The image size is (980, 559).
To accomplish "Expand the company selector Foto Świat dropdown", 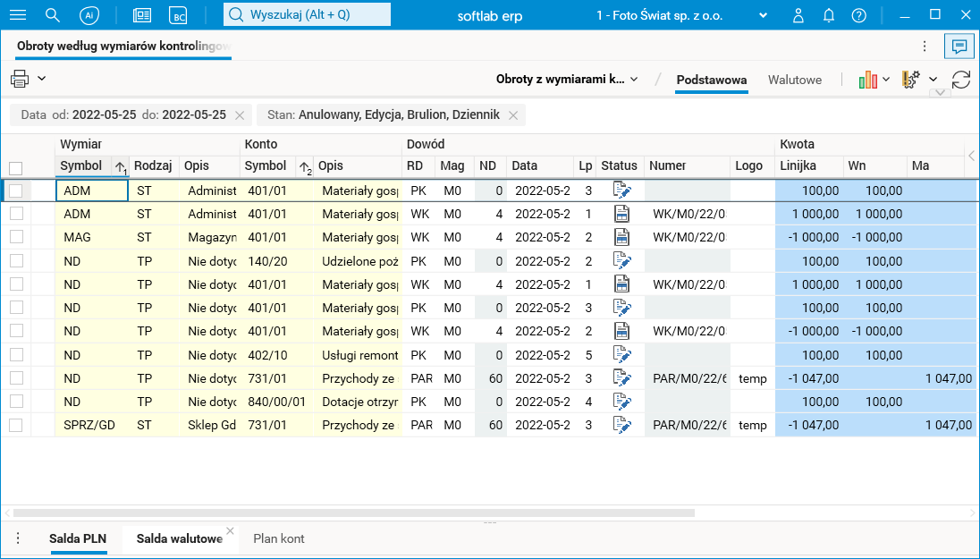I will [762, 15].
